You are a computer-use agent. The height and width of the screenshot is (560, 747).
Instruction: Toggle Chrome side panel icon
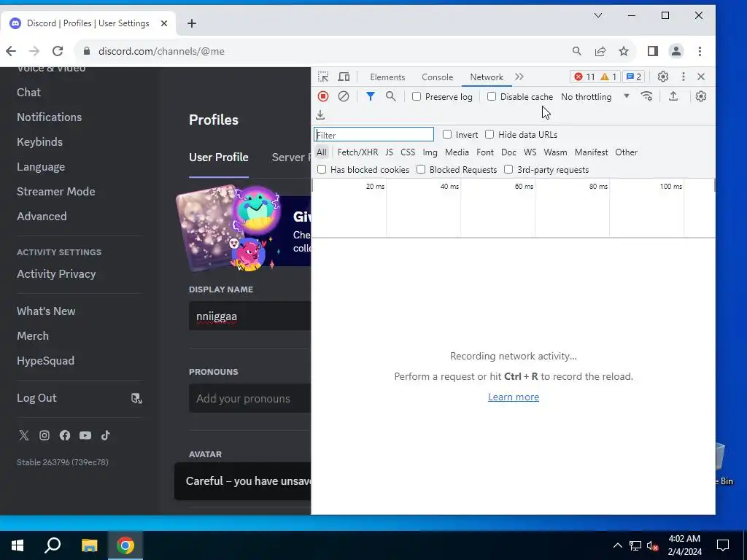(653, 51)
